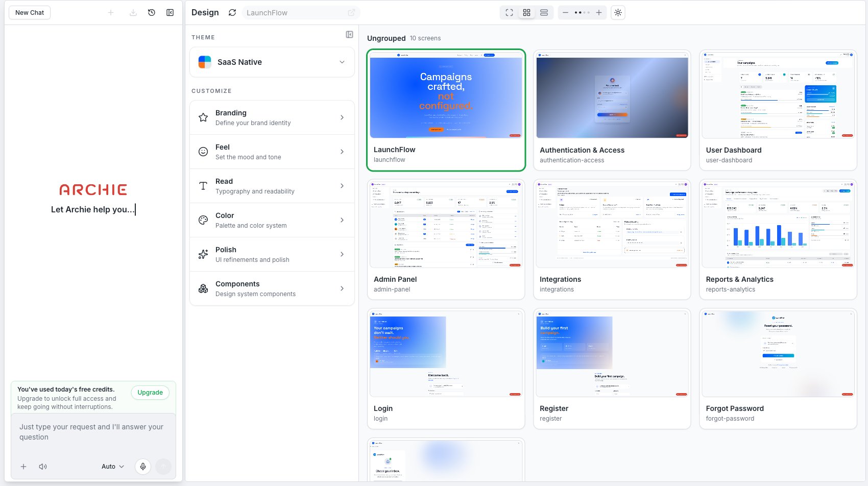868x486 pixels.
Task: Click the send arrow button
Action: [163, 467]
